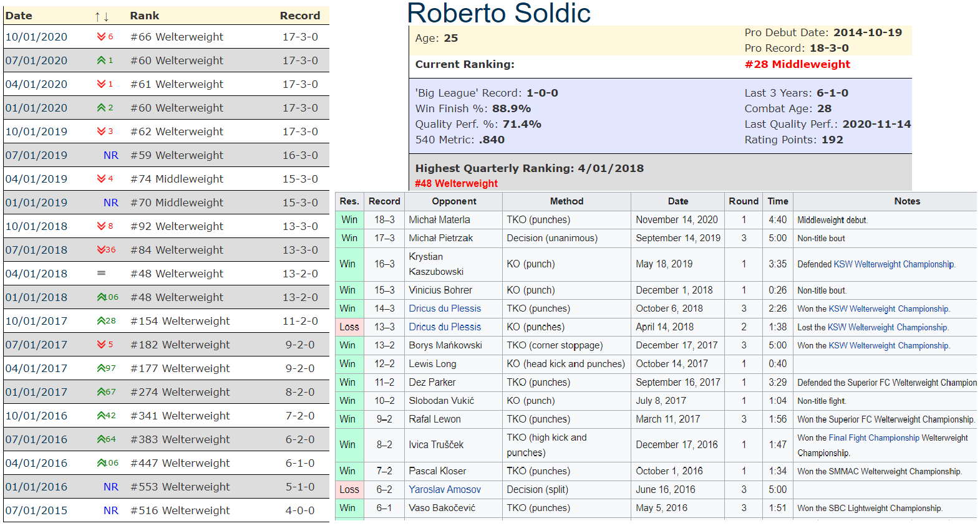Image resolution: width=980 pixels, height=526 pixels.
Task: Click the NR marker in the 07/01/2019 row
Action: click(111, 155)
